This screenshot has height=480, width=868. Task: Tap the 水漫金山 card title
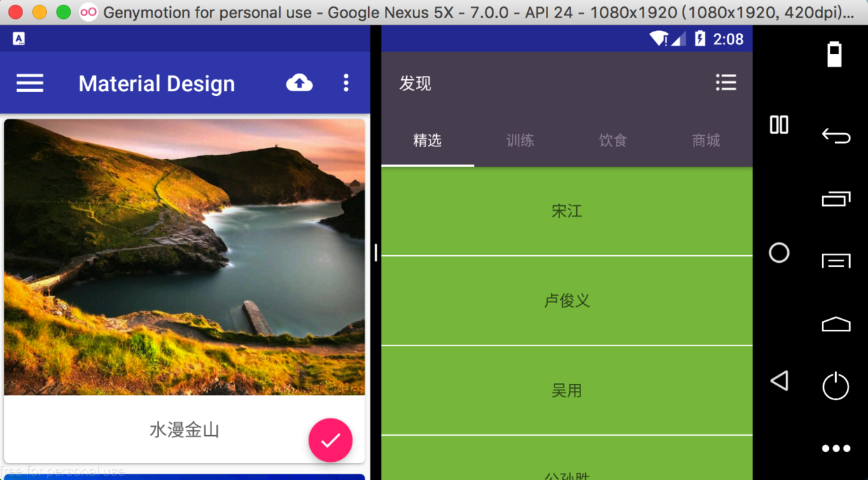185,430
